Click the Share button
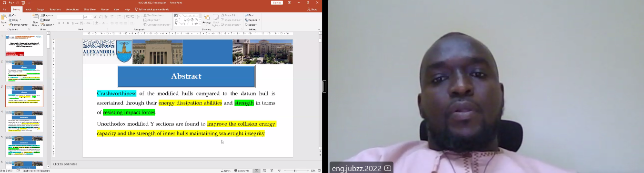This screenshot has height=173, width=644. (x=313, y=9)
